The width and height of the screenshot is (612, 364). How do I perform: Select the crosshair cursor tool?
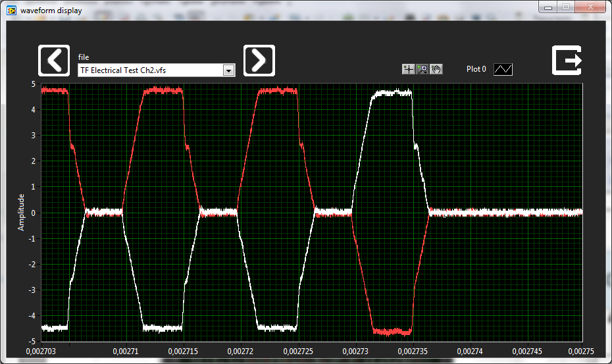tap(408, 70)
